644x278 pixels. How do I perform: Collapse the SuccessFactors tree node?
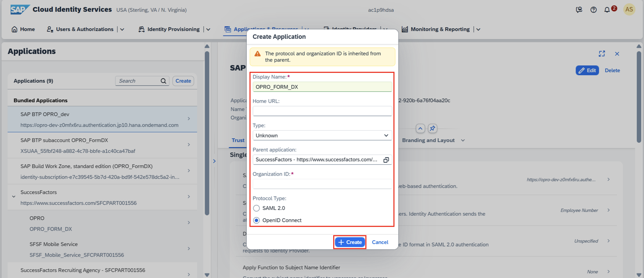coord(14,197)
